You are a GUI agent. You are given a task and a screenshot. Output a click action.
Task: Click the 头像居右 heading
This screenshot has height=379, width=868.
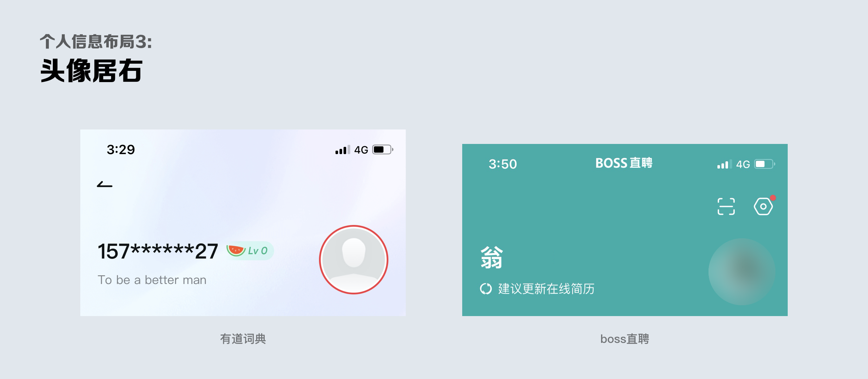coord(92,71)
